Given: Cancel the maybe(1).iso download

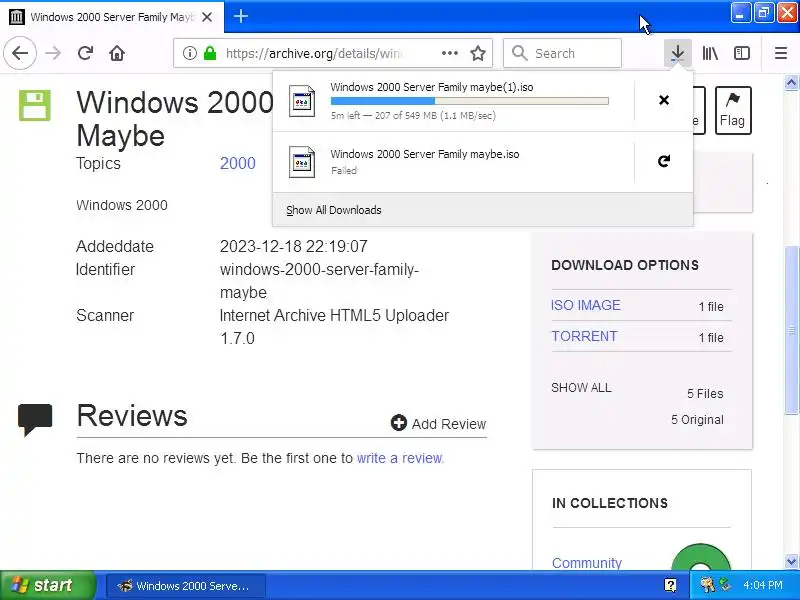Looking at the screenshot, I should pyautogui.click(x=664, y=100).
